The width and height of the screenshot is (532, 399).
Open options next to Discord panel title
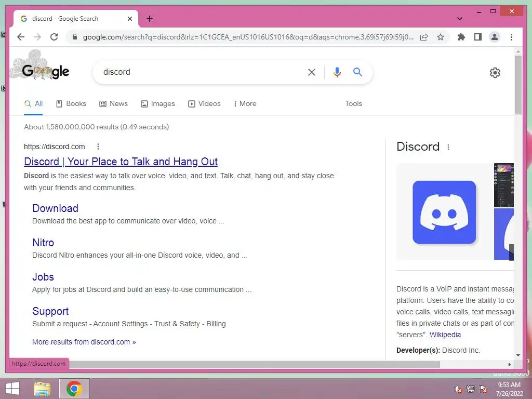(x=448, y=147)
